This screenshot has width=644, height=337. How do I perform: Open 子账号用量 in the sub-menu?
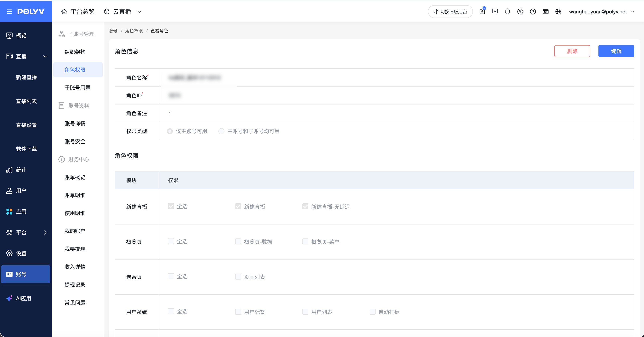tap(77, 88)
